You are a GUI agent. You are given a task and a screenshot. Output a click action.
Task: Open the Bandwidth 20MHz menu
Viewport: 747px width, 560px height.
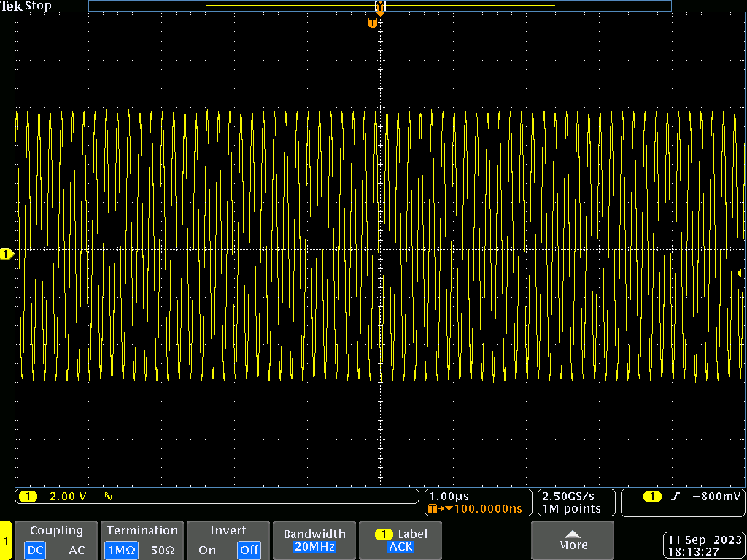[314, 540]
